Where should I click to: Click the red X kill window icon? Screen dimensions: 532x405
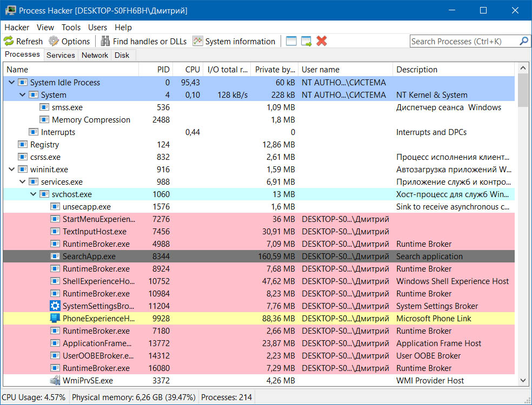pyautogui.click(x=321, y=42)
